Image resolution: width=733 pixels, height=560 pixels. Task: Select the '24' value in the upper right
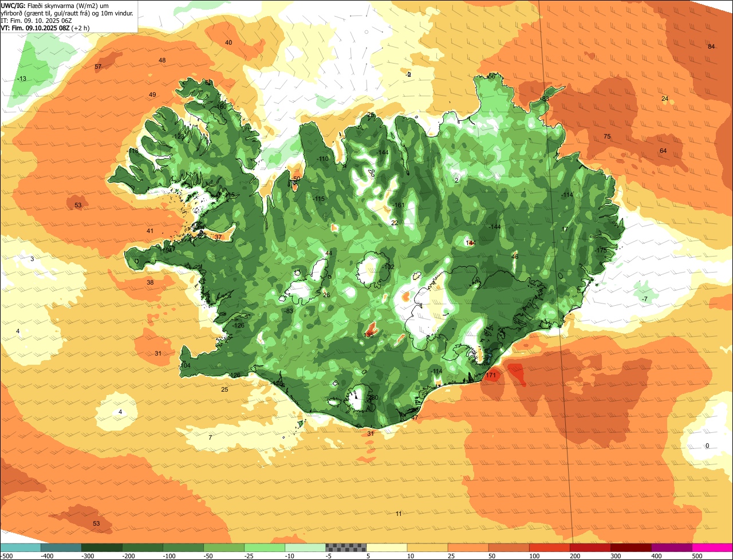(665, 98)
